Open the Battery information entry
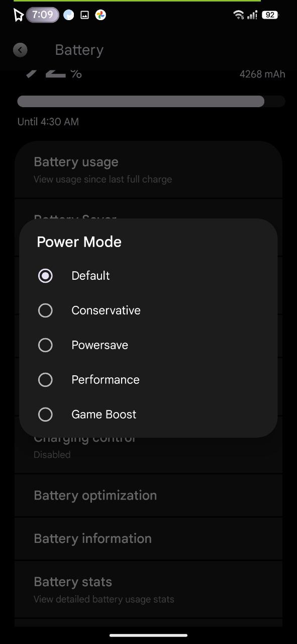 click(x=148, y=539)
